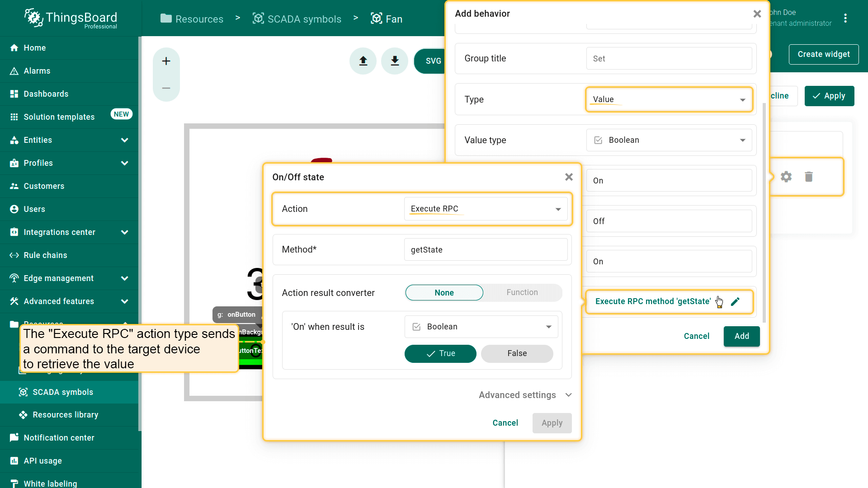This screenshot has height=488, width=868.
Task: Click the pencil edit icon for getState
Action: point(735,301)
